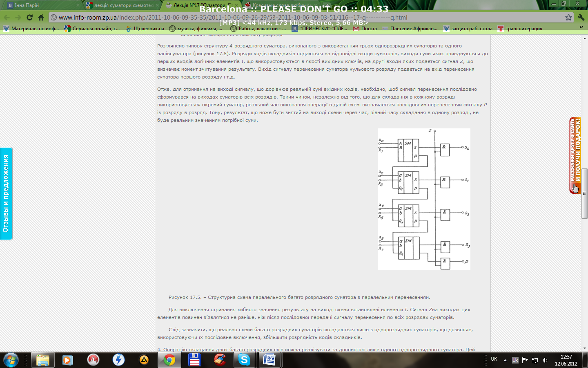
Task: Click the scrollbar down arrow
Action: pyautogui.click(x=585, y=348)
